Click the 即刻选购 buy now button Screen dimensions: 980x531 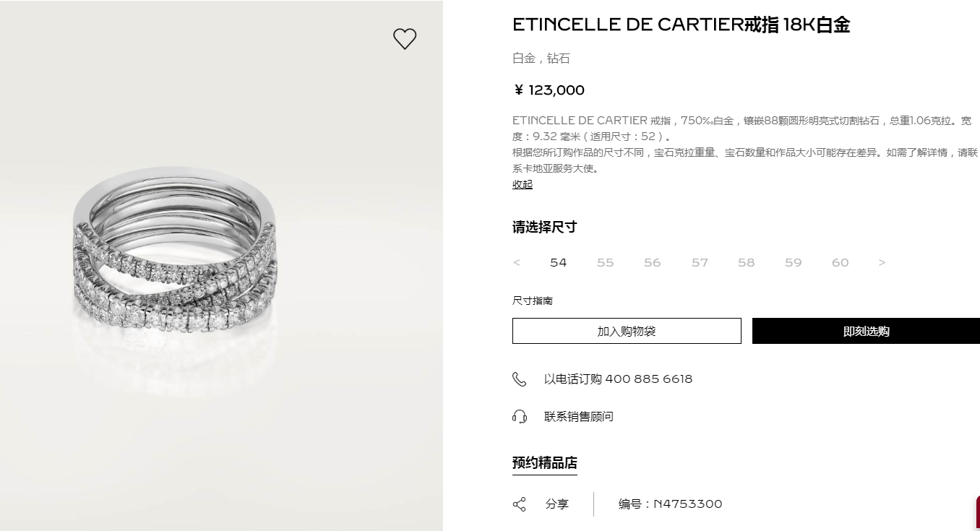tap(866, 331)
